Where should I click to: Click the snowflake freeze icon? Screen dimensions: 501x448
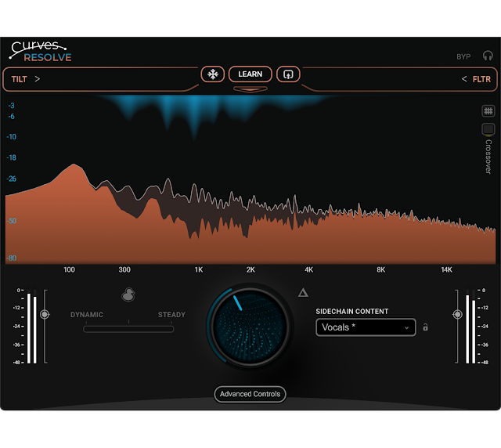pos(213,74)
